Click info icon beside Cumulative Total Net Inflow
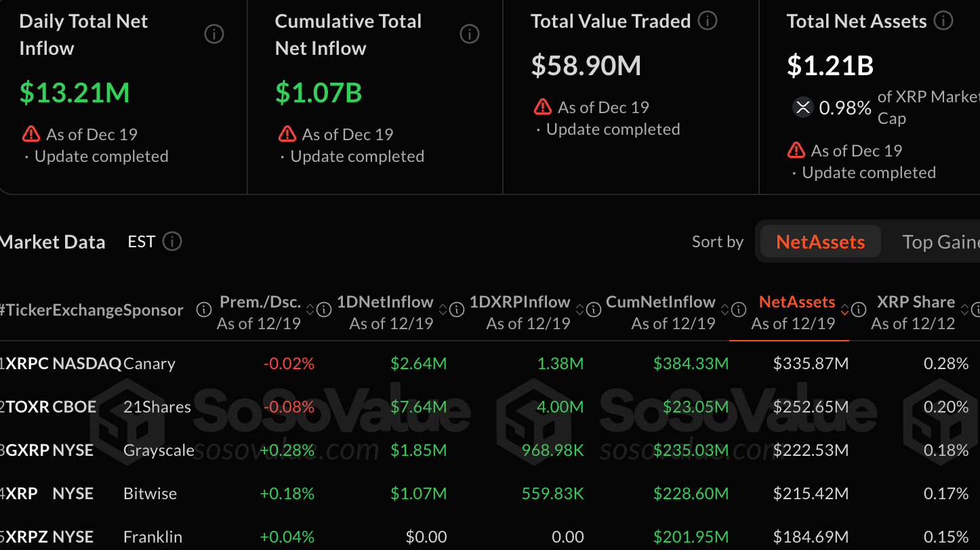Viewport: 980px width, 550px height. click(x=470, y=34)
